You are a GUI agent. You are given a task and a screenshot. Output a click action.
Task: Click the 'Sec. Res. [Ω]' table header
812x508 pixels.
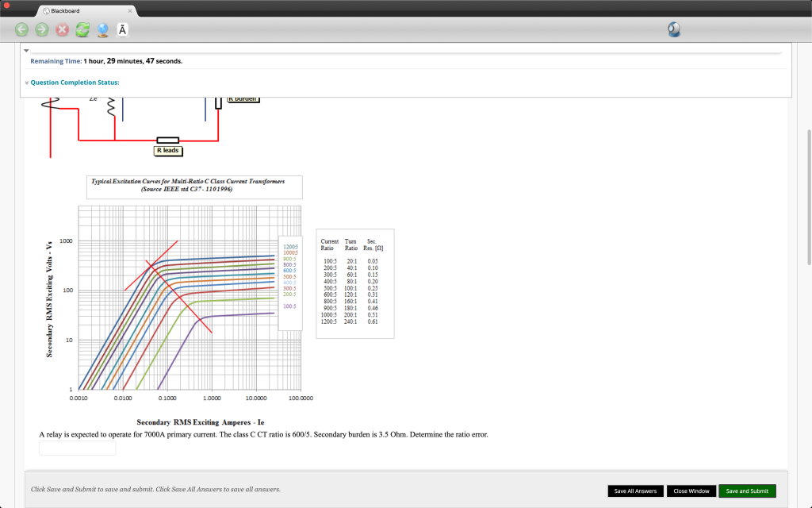373,244
